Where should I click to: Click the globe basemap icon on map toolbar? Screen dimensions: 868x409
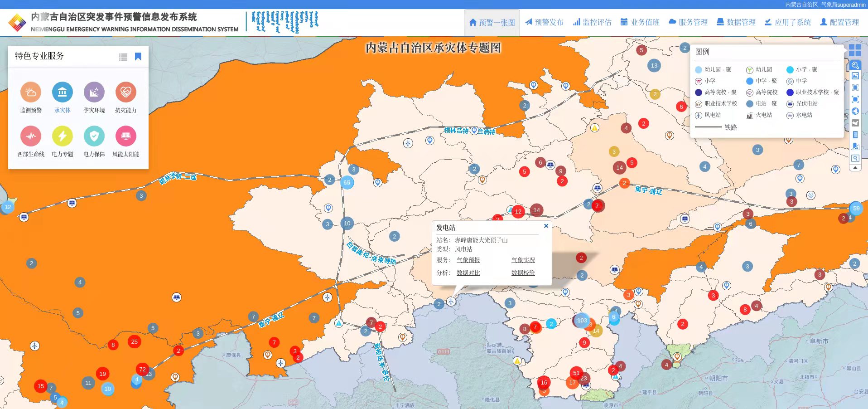pyautogui.click(x=855, y=111)
